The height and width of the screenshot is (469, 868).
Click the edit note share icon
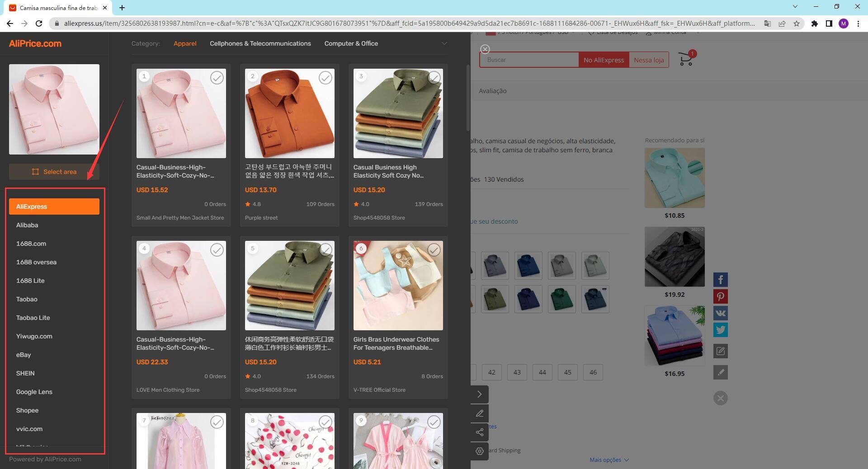[x=721, y=351]
